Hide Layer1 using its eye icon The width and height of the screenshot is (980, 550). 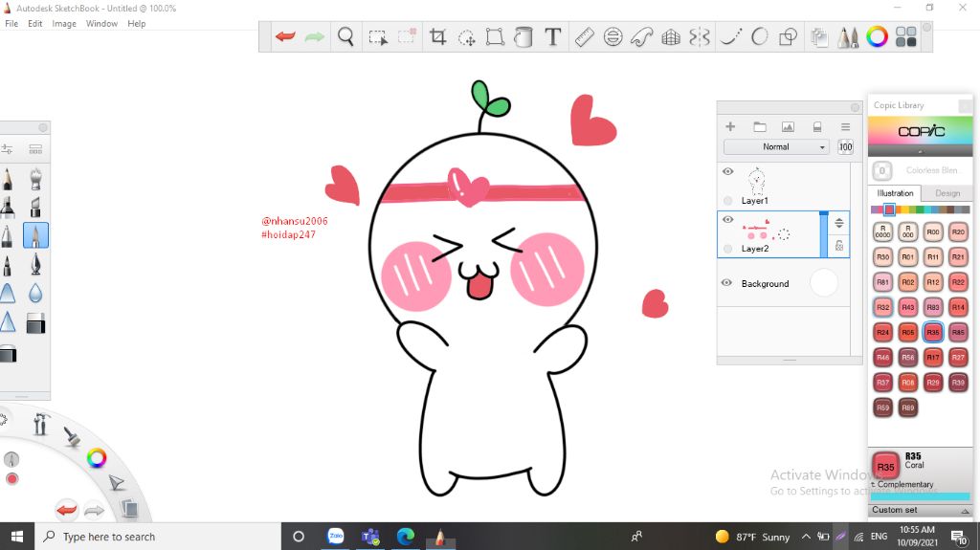point(727,171)
